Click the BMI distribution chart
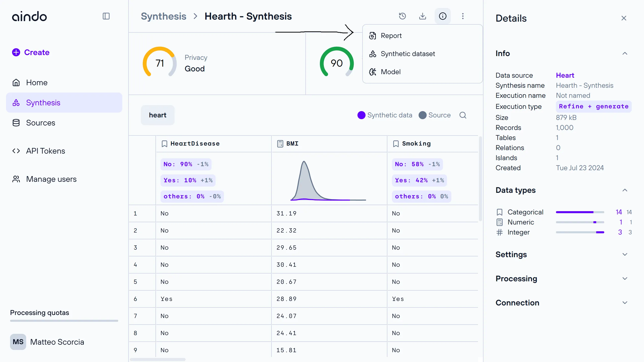 328,180
